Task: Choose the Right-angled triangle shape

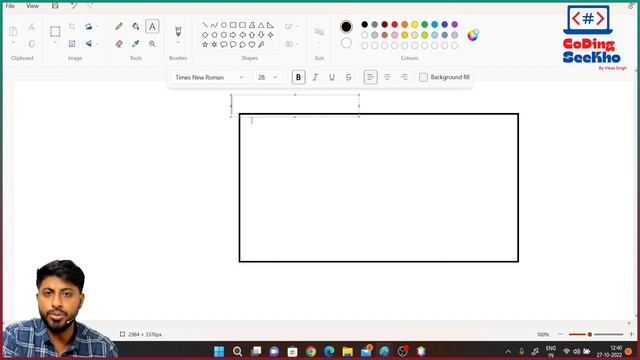Action: [x=270, y=25]
